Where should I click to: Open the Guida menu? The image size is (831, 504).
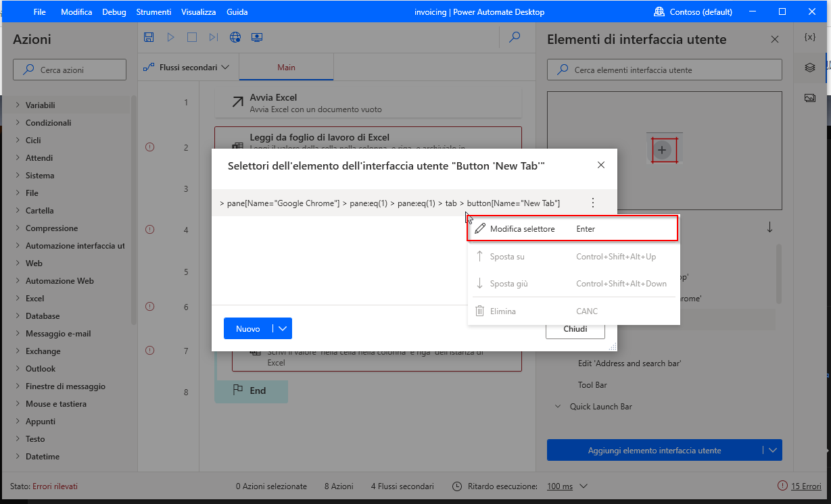(237, 12)
